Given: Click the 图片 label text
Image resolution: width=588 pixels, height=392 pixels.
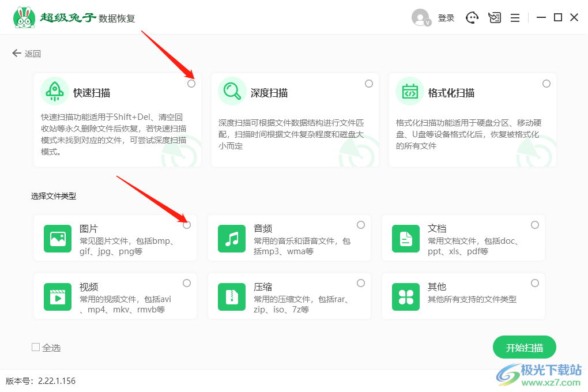Looking at the screenshot, I should (89, 228).
